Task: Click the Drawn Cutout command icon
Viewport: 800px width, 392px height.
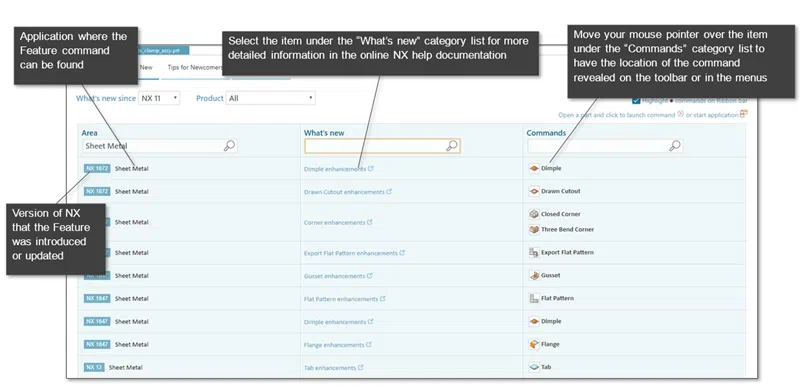Action: click(x=534, y=191)
